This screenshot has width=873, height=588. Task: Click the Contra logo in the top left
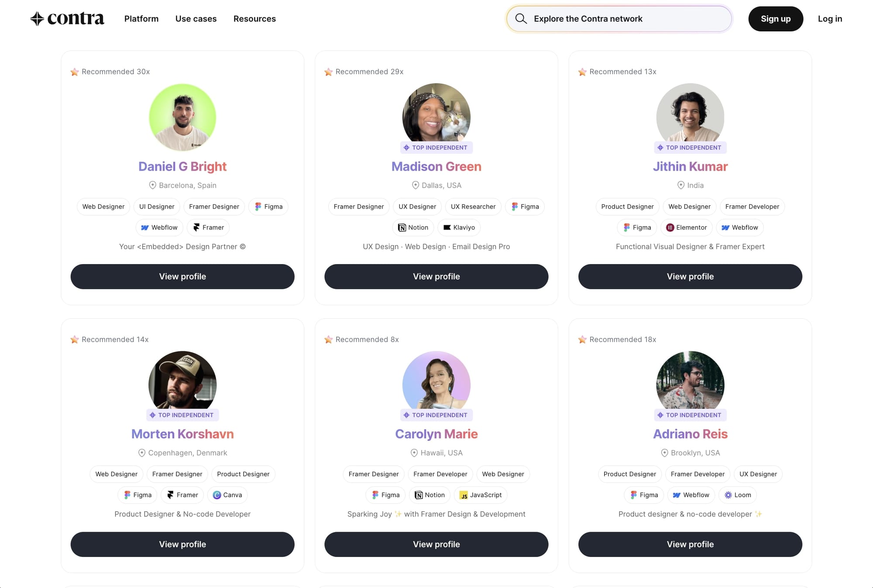point(68,18)
